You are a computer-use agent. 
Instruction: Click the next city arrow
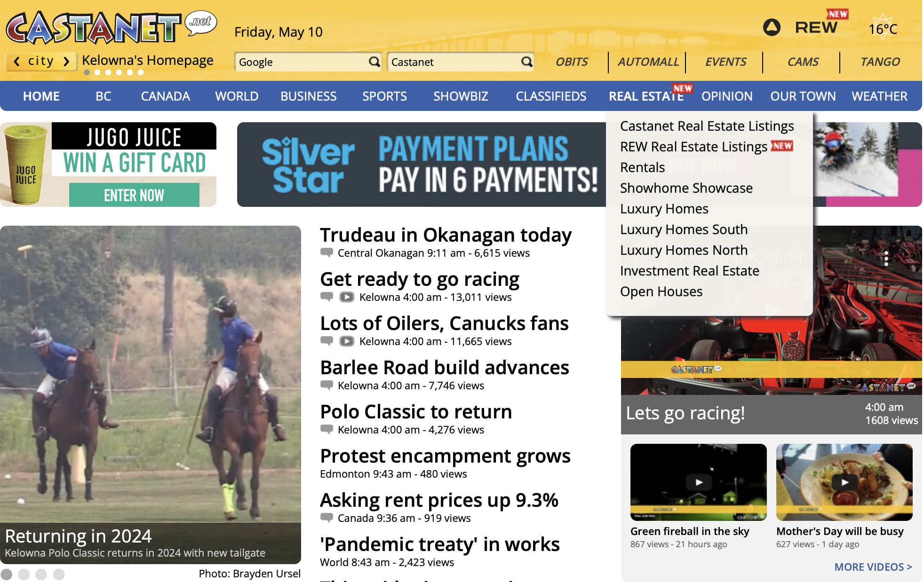coord(66,62)
